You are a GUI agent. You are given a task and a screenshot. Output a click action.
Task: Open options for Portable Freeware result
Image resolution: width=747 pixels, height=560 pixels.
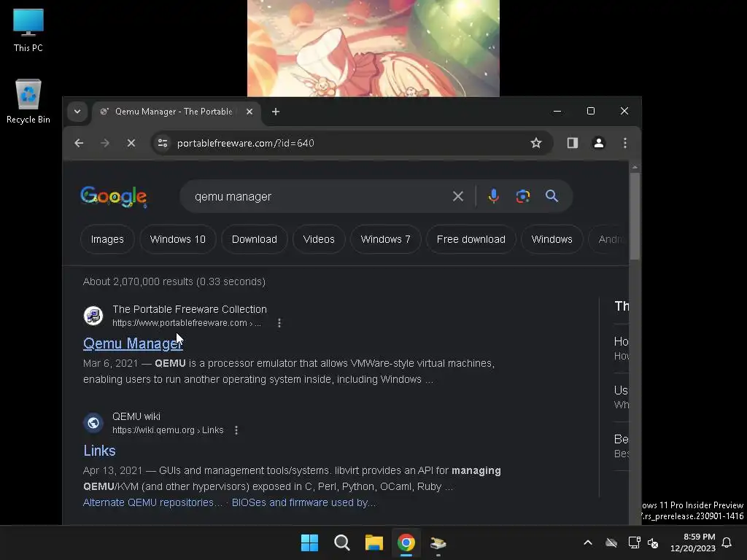coord(279,323)
